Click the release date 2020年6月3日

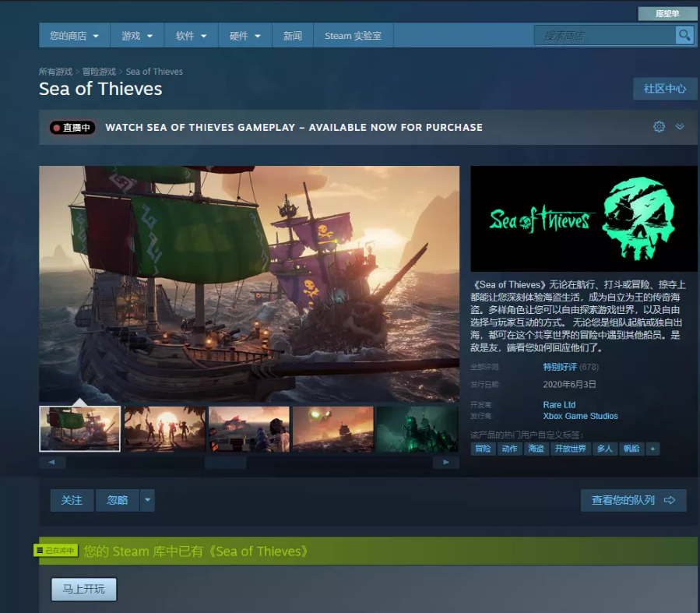point(569,385)
